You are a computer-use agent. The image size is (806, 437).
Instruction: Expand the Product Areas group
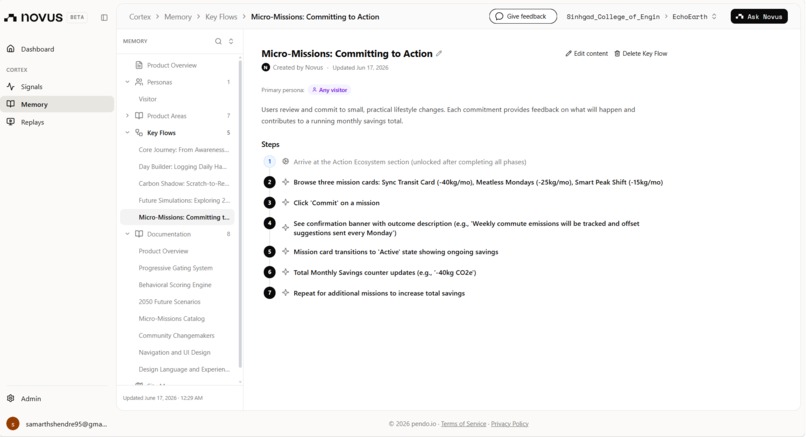tap(127, 116)
